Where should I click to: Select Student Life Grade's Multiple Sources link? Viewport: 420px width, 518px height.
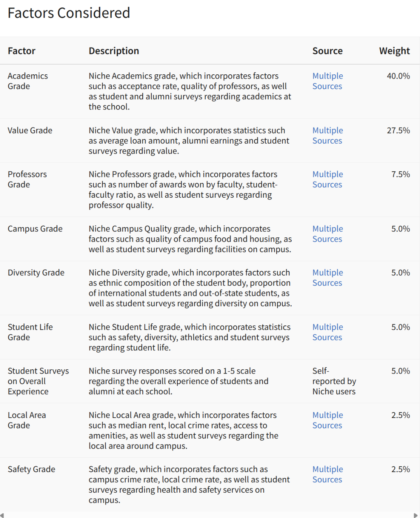coord(327,332)
